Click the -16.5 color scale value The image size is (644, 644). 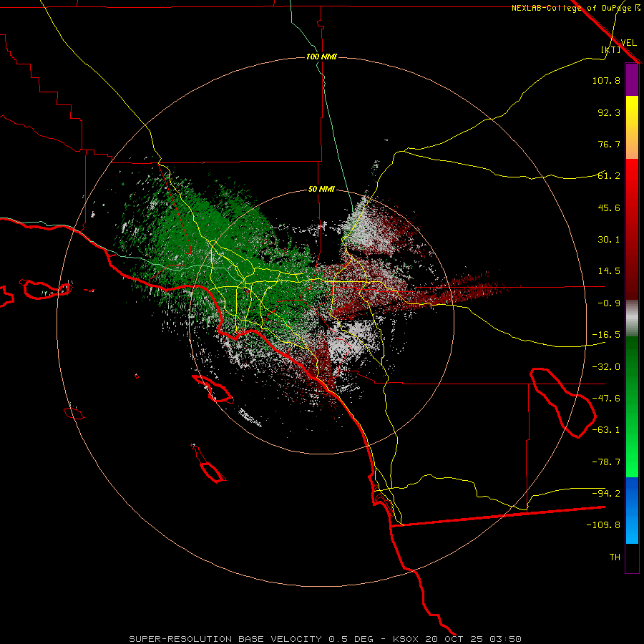606,335
